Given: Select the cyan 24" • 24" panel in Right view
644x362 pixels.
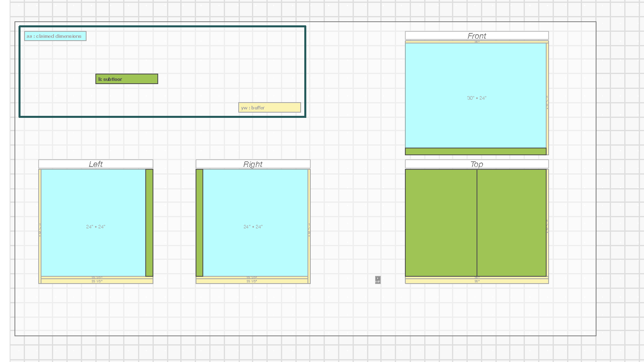Looking at the screenshot, I should [256, 223].
